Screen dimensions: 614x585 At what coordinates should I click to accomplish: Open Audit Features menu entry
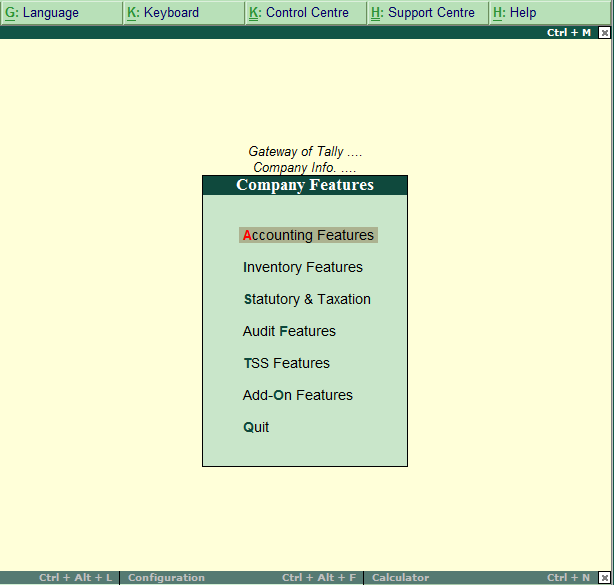coord(289,331)
